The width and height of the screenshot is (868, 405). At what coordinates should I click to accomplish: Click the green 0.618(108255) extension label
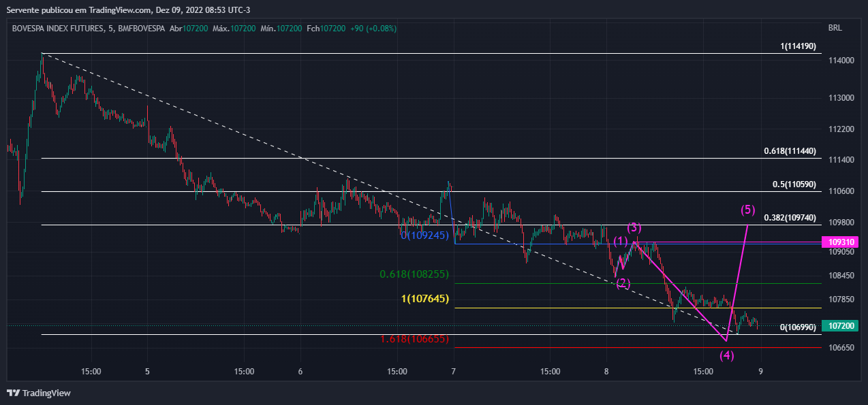point(414,274)
